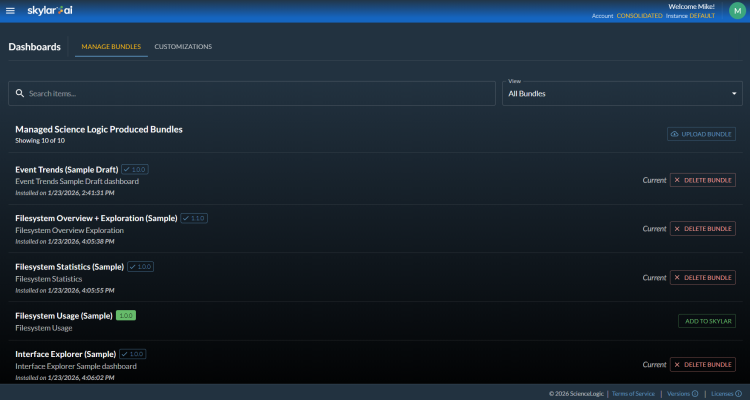This screenshot has height=400, width=750.
Task: Click the search magnifier icon
Action: point(19,93)
